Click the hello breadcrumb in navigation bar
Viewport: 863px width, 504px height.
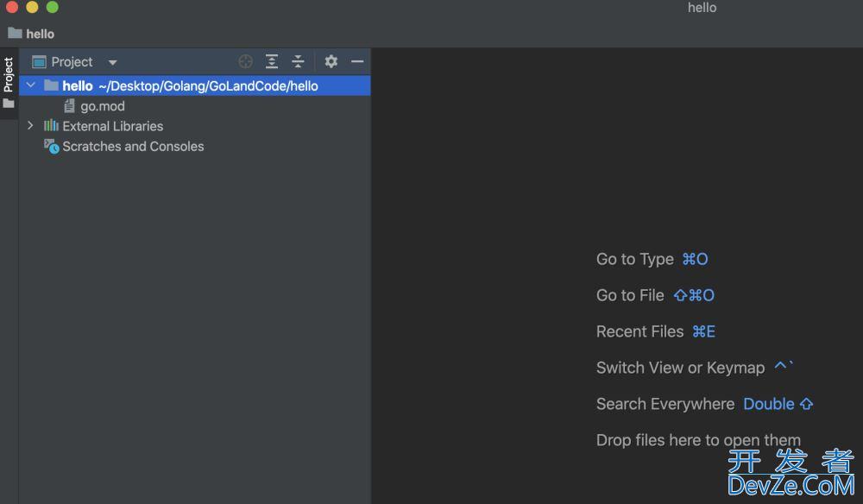(41, 34)
